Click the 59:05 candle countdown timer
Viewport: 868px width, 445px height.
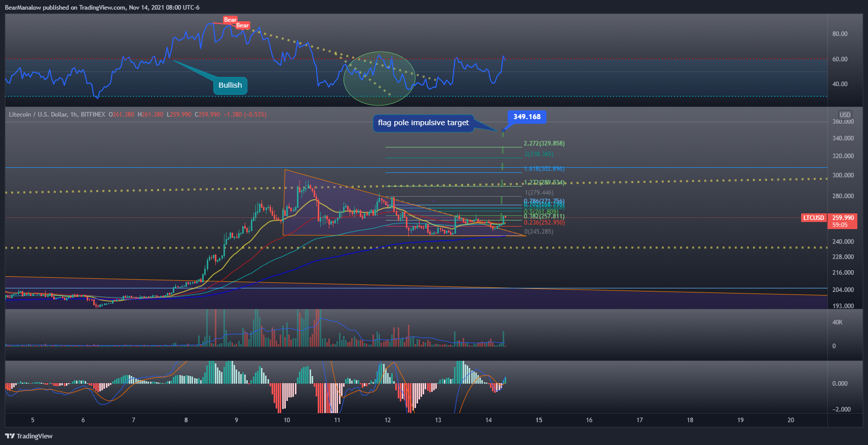pos(840,225)
